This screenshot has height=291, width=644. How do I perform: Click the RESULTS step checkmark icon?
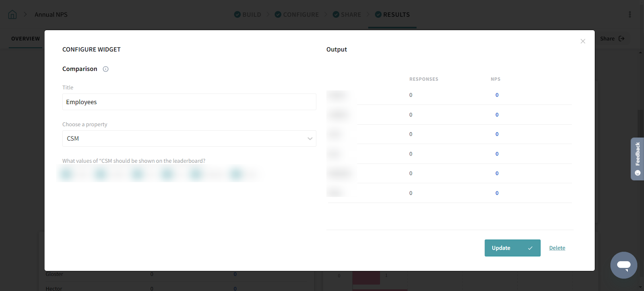point(378,14)
